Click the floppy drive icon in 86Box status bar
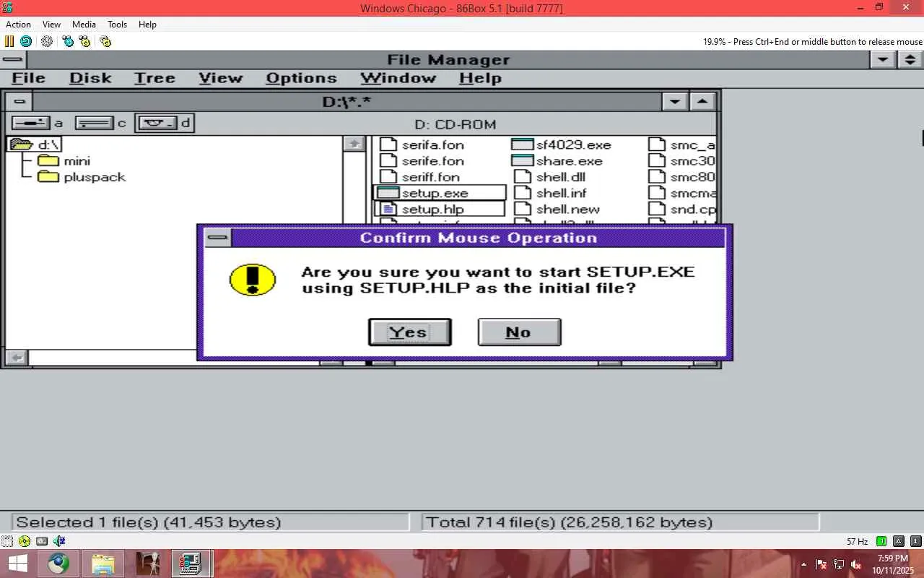 pyautogui.click(x=7, y=541)
